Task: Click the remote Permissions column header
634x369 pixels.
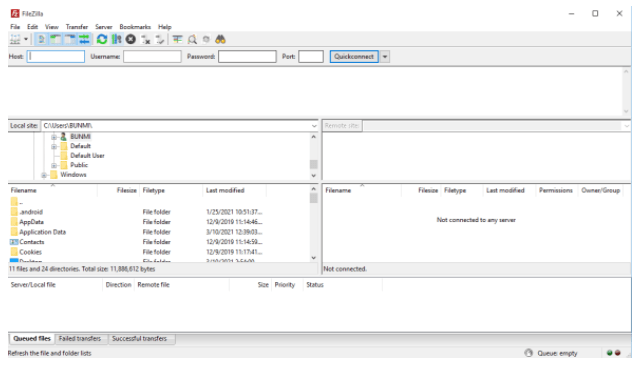Action: [x=556, y=190]
